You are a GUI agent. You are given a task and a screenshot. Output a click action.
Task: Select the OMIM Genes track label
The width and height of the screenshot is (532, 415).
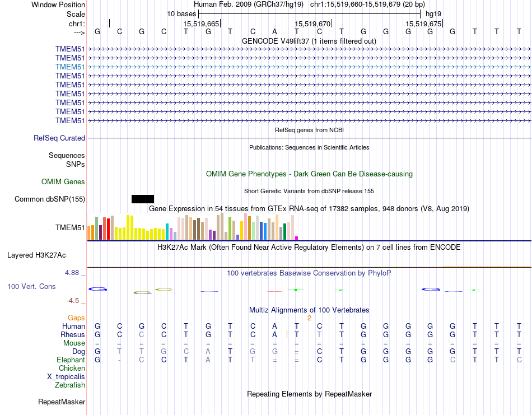tap(63, 182)
